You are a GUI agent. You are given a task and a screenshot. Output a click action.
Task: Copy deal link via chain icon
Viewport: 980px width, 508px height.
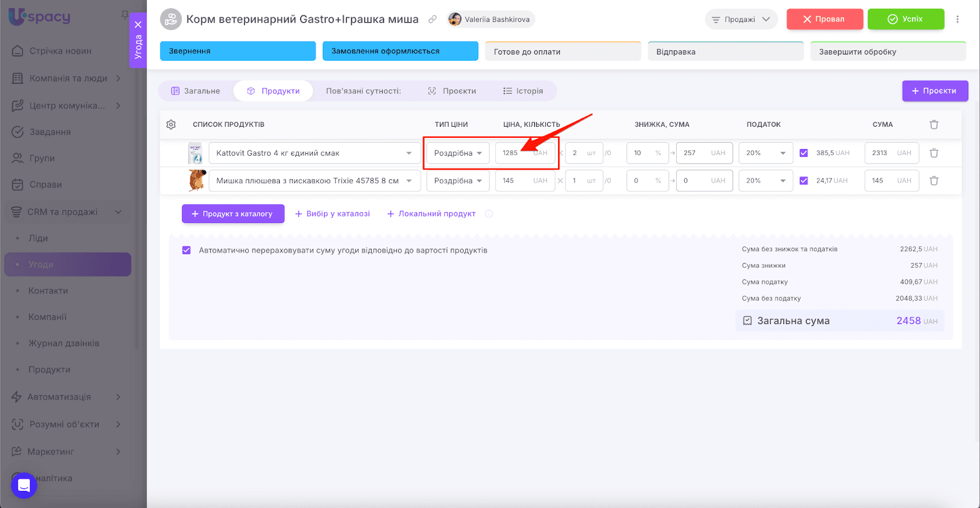tap(432, 20)
